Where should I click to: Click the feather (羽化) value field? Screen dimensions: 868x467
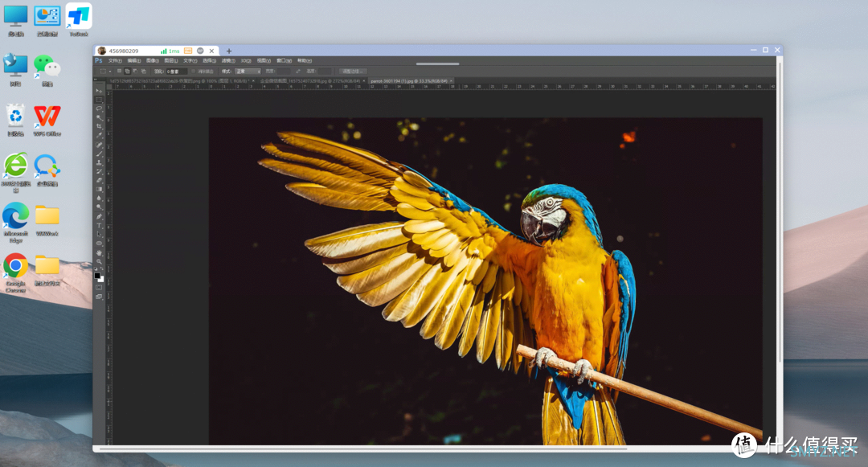click(x=177, y=72)
